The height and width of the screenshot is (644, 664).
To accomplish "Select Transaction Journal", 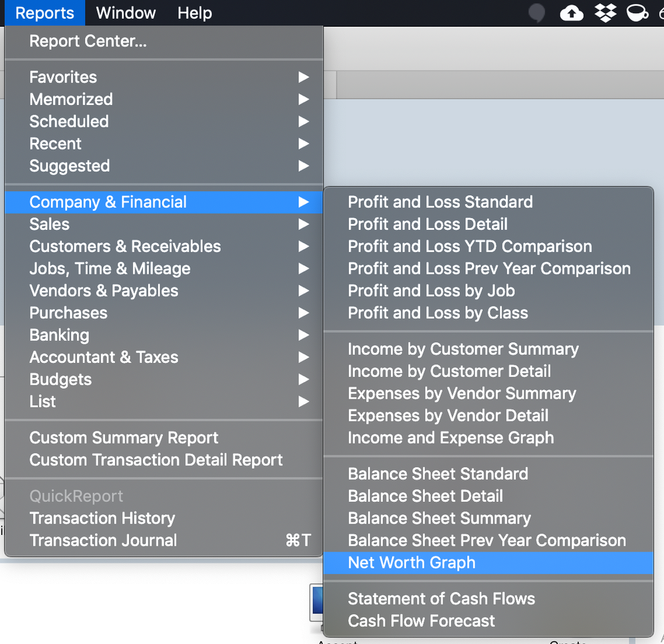I will tap(164, 540).
